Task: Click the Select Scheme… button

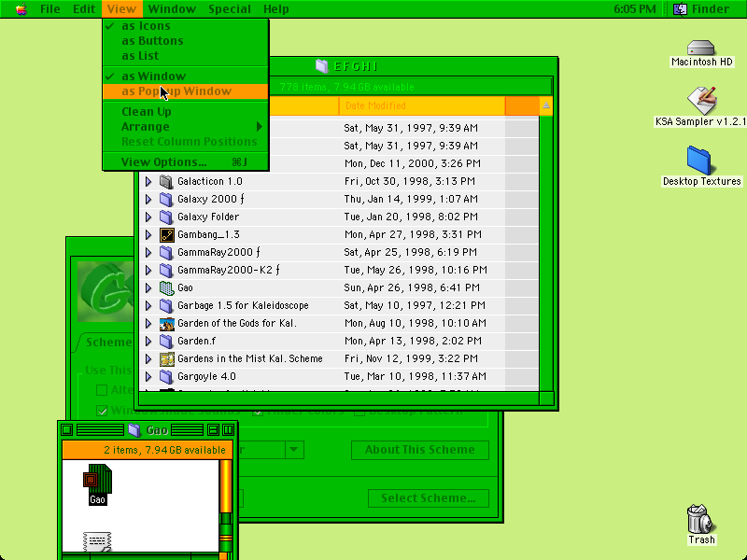Action: 429,498
